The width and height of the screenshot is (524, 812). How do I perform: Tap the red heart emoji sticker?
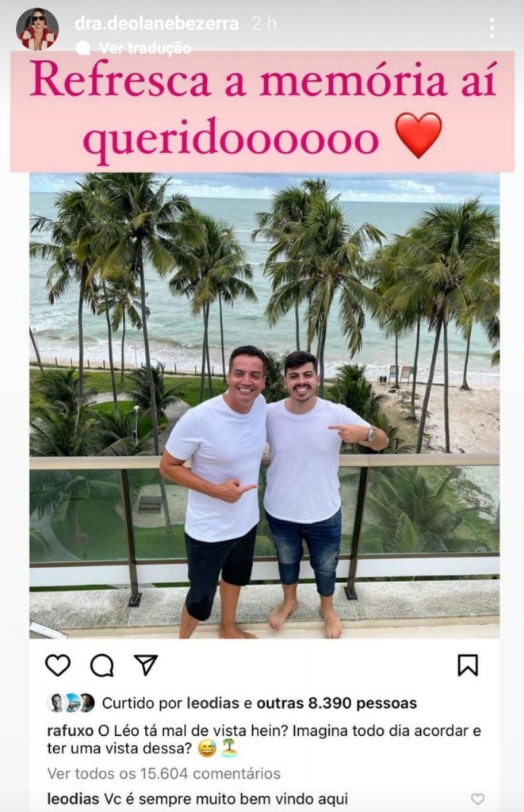[x=419, y=136]
